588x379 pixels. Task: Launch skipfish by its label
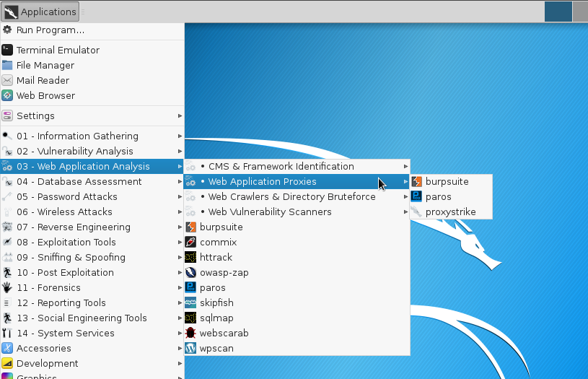click(216, 302)
